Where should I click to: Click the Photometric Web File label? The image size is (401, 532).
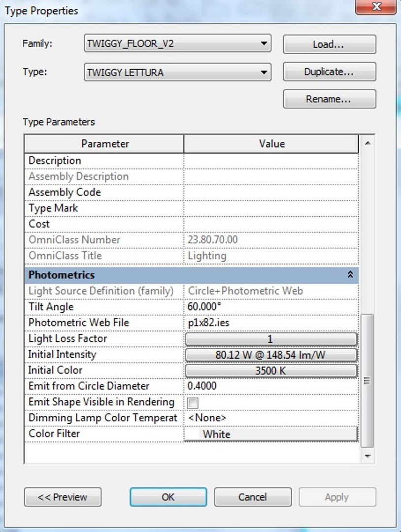tap(79, 322)
